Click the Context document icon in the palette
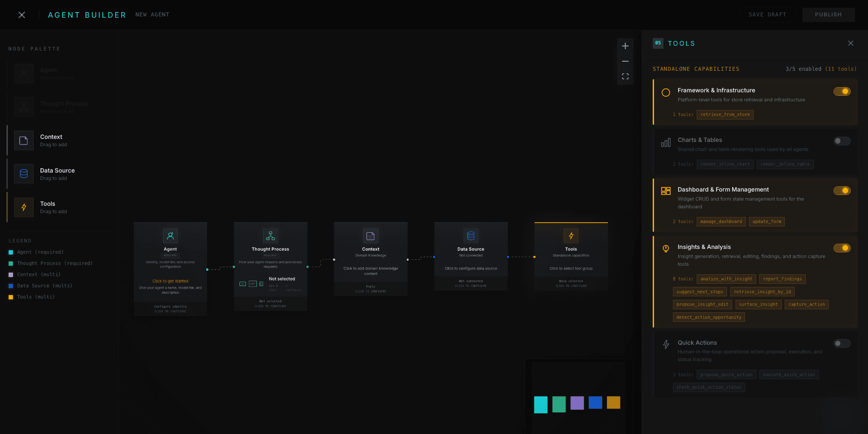 pyautogui.click(x=24, y=141)
